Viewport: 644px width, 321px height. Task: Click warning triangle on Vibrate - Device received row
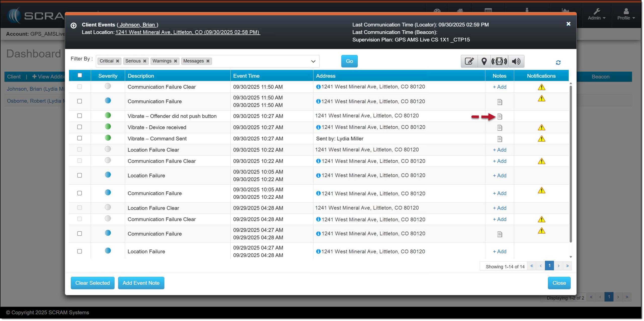click(x=541, y=128)
